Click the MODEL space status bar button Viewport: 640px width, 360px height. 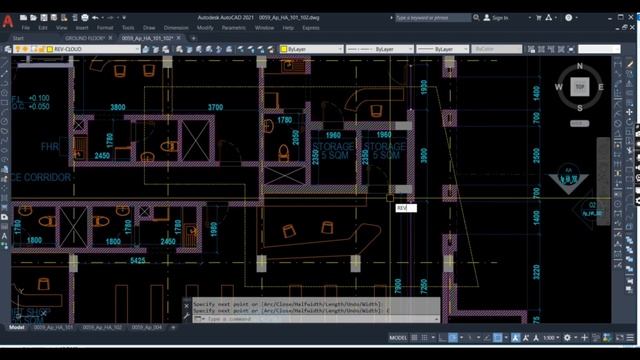click(x=398, y=338)
